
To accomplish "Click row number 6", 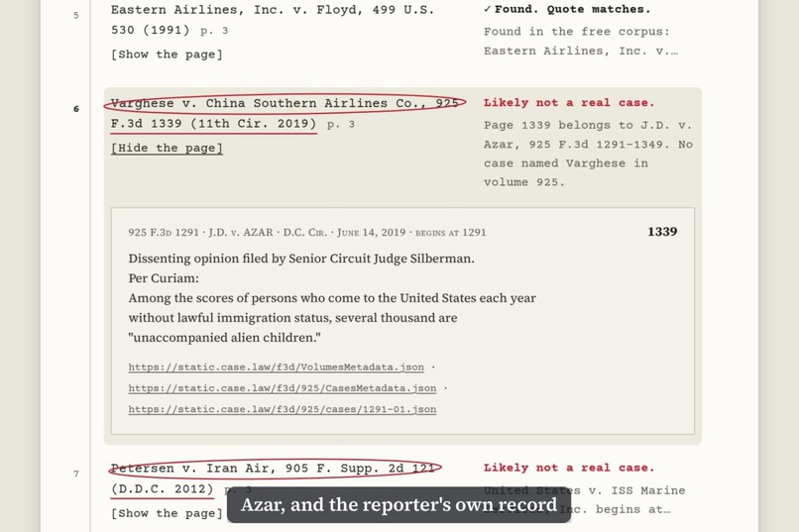I will click(76, 109).
